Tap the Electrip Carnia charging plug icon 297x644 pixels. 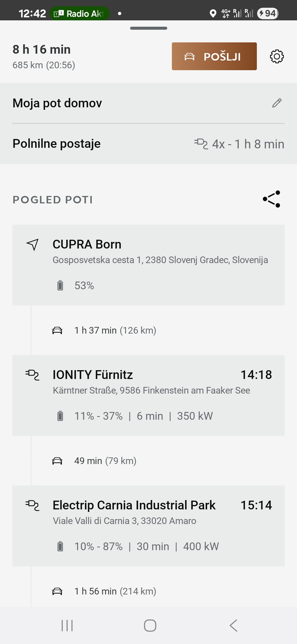pos(32,505)
